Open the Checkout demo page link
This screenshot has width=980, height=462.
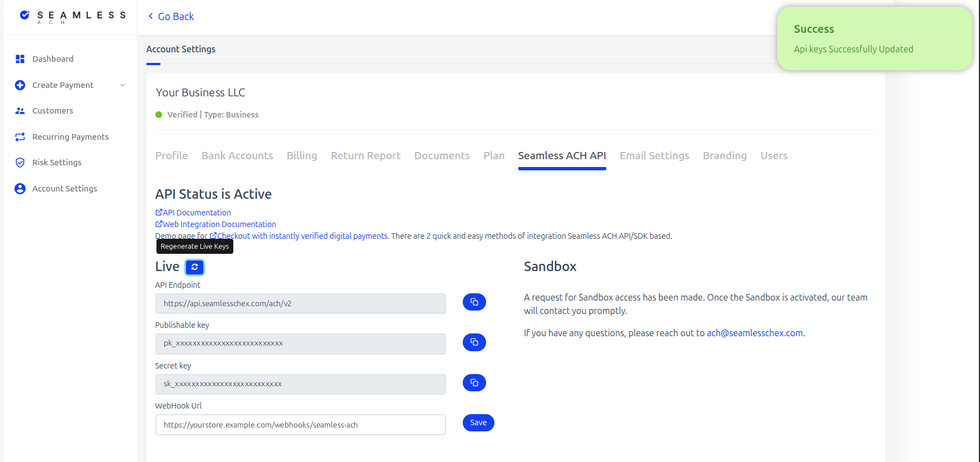(x=299, y=236)
